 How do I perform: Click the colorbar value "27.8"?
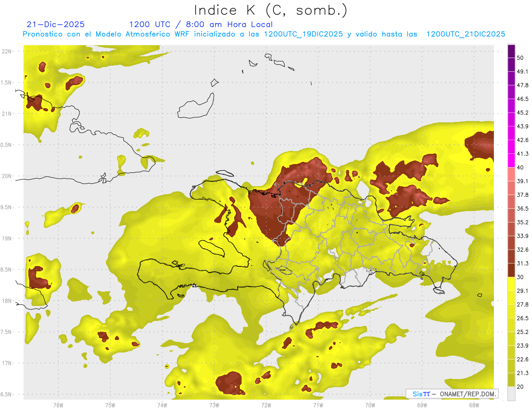(522, 305)
